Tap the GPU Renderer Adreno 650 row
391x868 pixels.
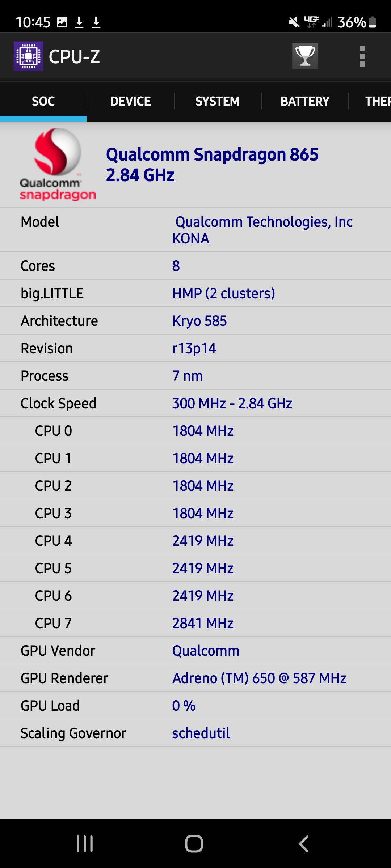click(x=195, y=678)
